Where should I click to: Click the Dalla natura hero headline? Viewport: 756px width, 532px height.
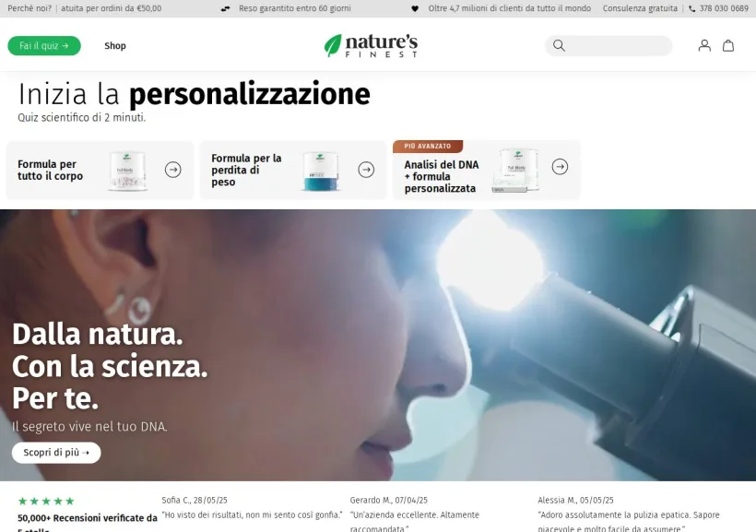110,367
